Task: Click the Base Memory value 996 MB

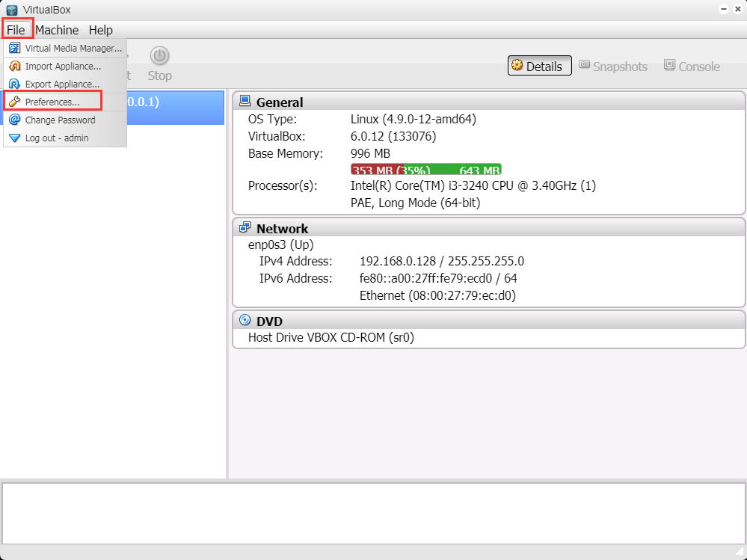Action: 370,154
